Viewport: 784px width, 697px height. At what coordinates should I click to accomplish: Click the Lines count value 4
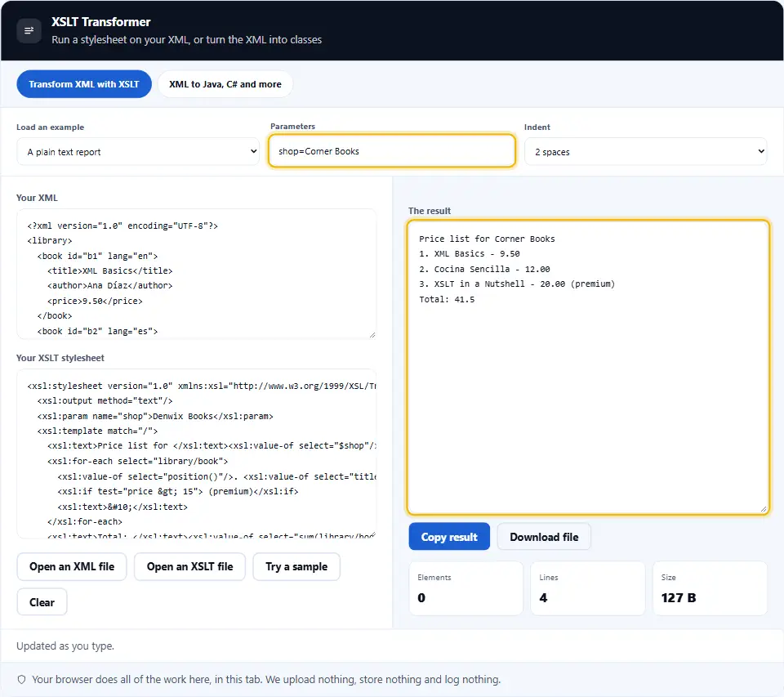pyautogui.click(x=544, y=597)
